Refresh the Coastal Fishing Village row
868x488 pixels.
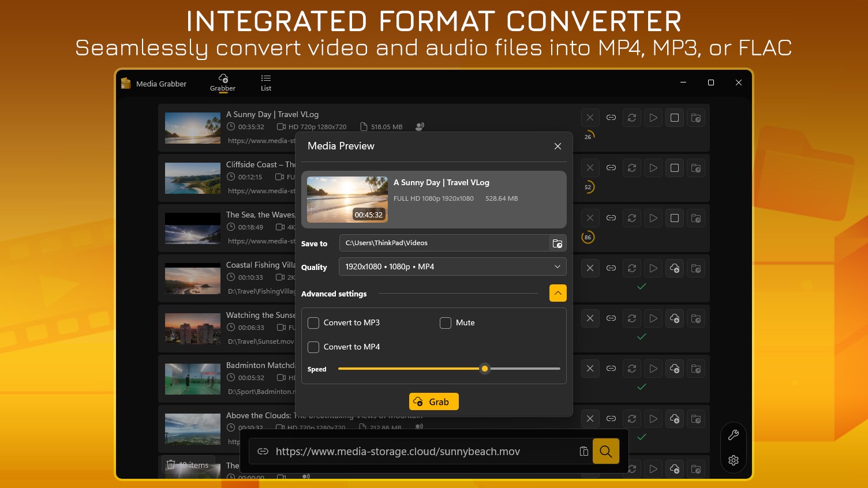[x=632, y=268]
